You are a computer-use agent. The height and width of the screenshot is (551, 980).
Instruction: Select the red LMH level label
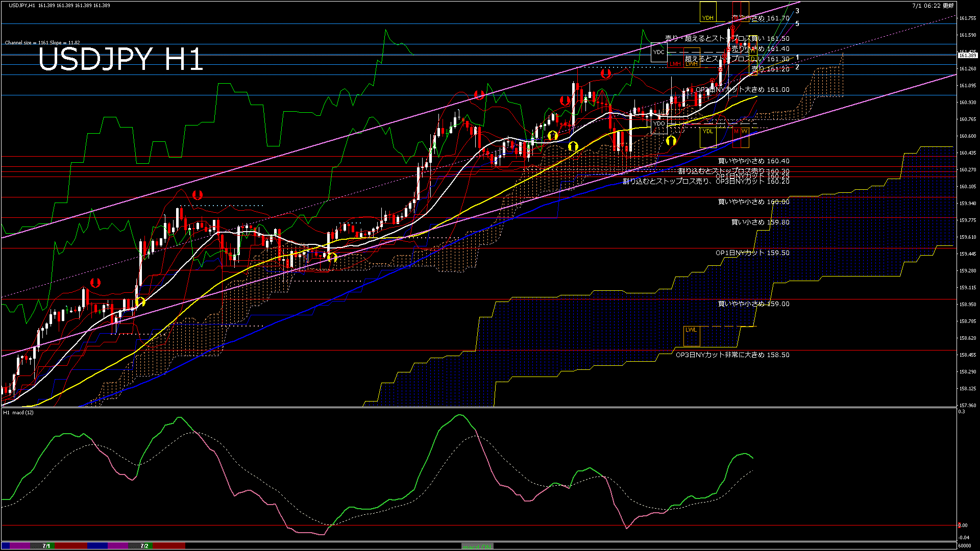point(676,64)
